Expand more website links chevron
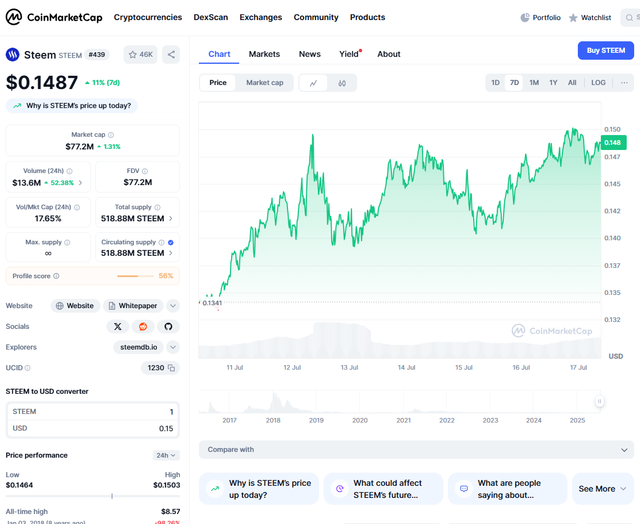The width and height of the screenshot is (640, 524). pos(173,306)
